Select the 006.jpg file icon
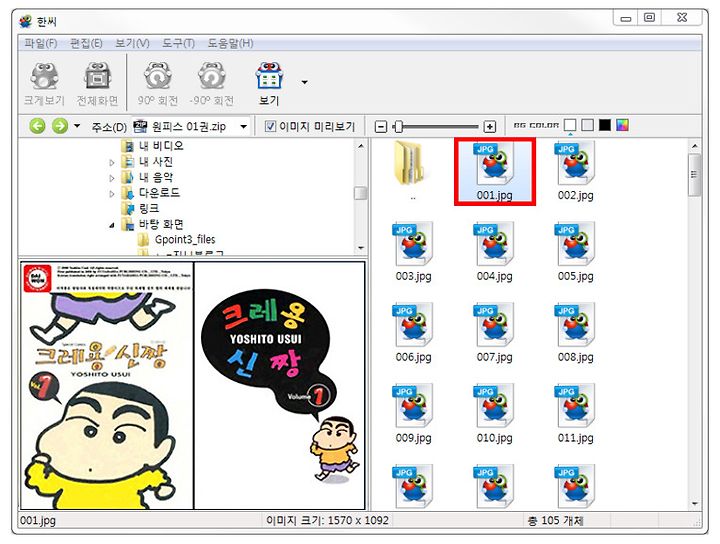Screen dimensions: 720x544 click(x=413, y=325)
